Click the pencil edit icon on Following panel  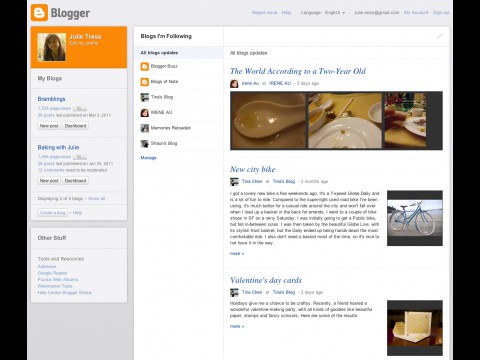pos(439,36)
